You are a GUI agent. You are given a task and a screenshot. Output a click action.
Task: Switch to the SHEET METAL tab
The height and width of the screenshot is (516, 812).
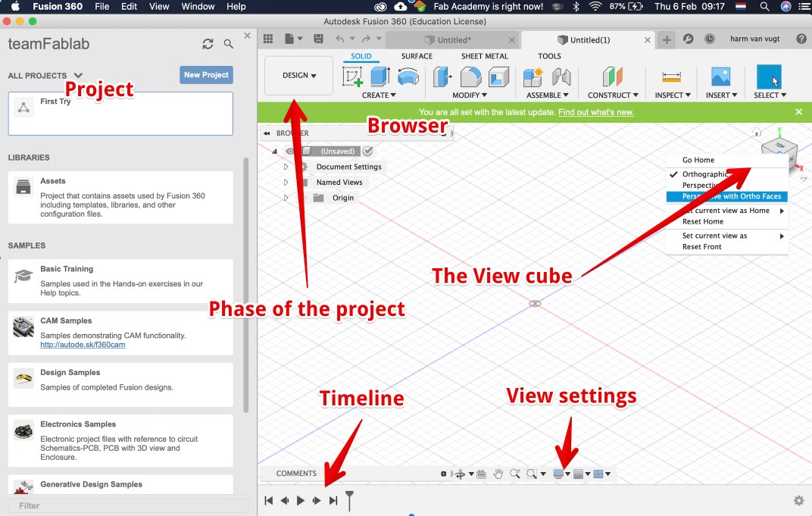[x=484, y=56]
